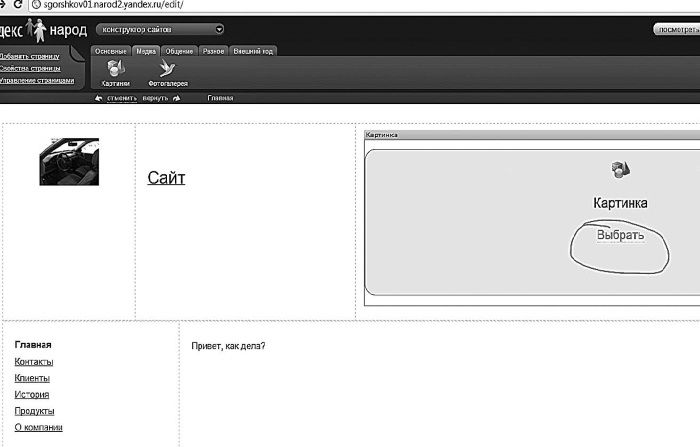Click the redo arrow next to вернуть
Image resolution: width=700 pixels, height=447 pixels.
point(175,99)
